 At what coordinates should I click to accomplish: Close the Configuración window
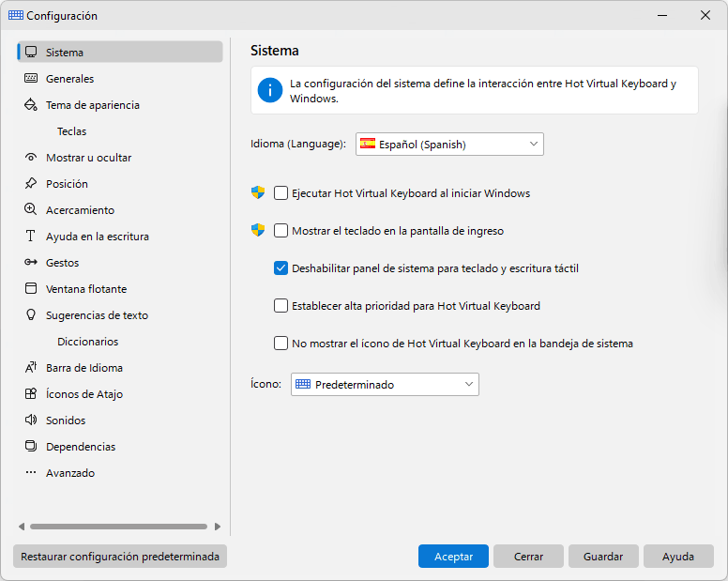pyautogui.click(x=705, y=15)
